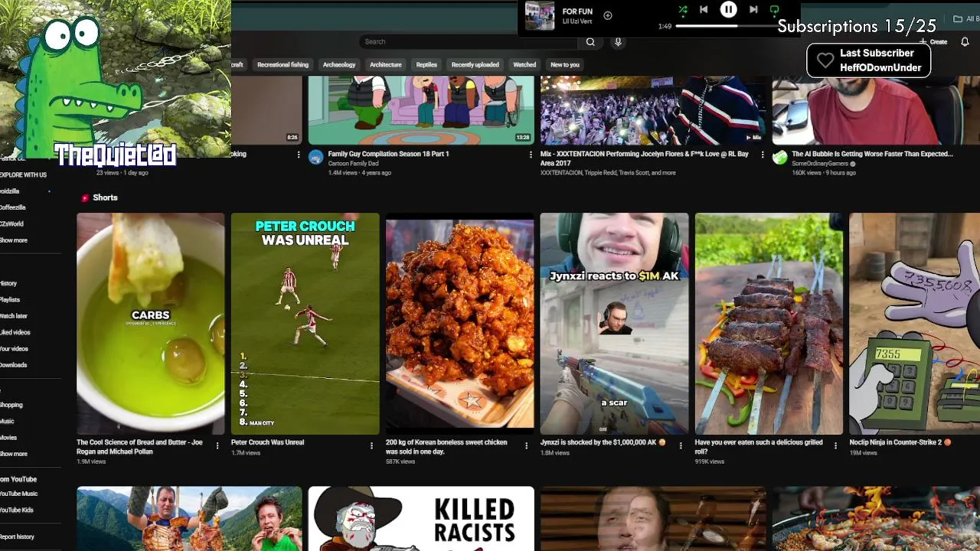Open Cartoon Family Dad channel avatar
Image resolution: width=980 pixels, height=551 pixels.
315,158
